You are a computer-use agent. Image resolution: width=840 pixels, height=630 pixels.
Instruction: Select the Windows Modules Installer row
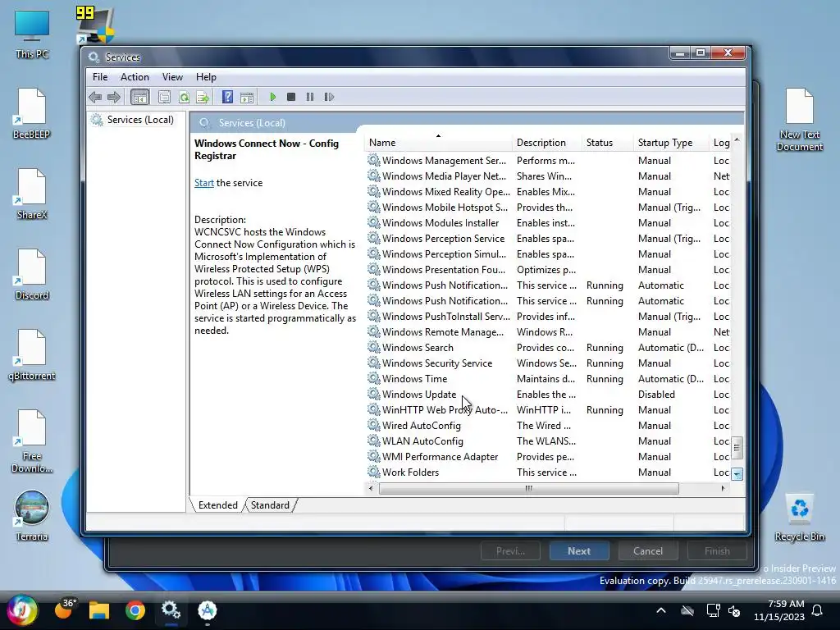[x=547, y=223]
